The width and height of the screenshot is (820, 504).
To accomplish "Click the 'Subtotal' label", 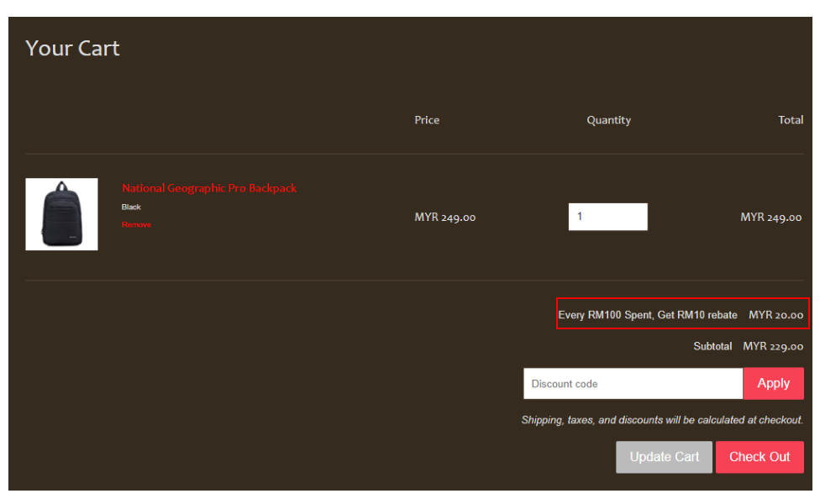I will pyautogui.click(x=712, y=346).
